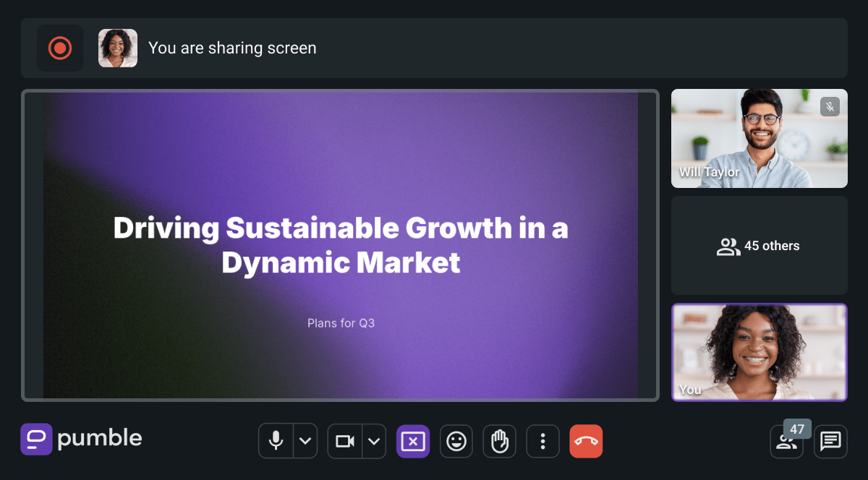Image resolution: width=868 pixels, height=480 pixels.
Task: Open the meeting chat panel
Action: click(830, 442)
